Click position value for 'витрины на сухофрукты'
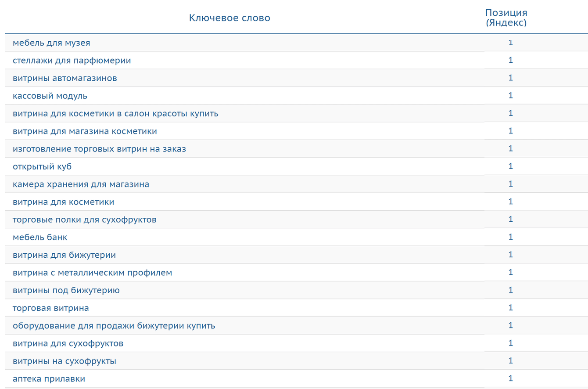 pyautogui.click(x=511, y=360)
